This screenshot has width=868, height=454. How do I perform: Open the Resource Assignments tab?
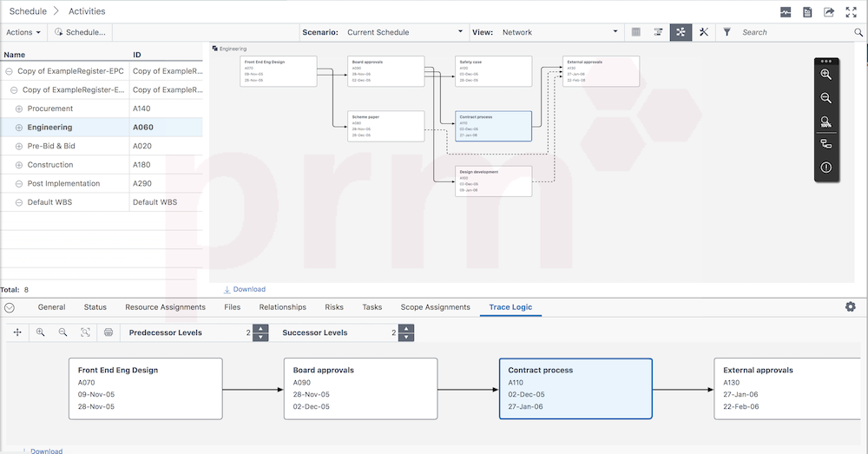[x=165, y=307]
